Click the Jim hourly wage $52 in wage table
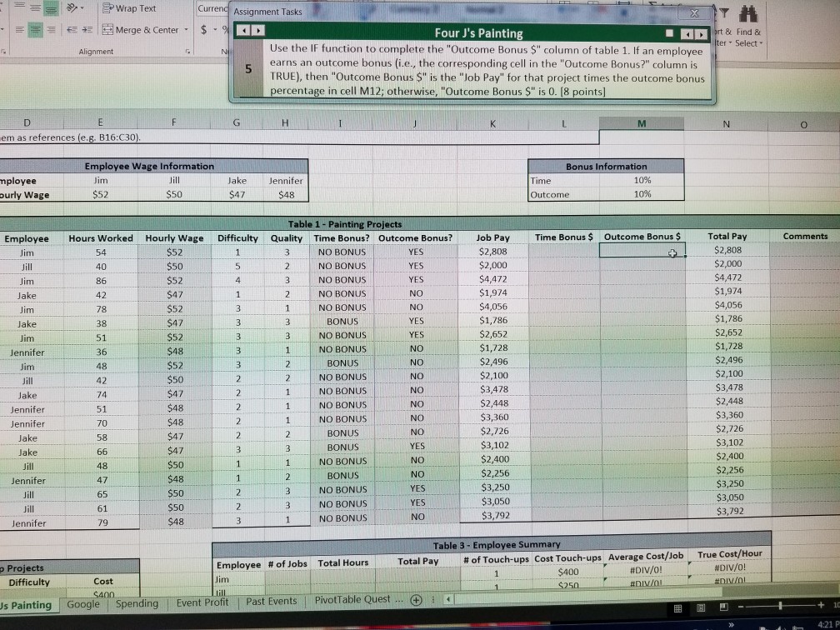The image size is (840, 630). click(x=100, y=194)
